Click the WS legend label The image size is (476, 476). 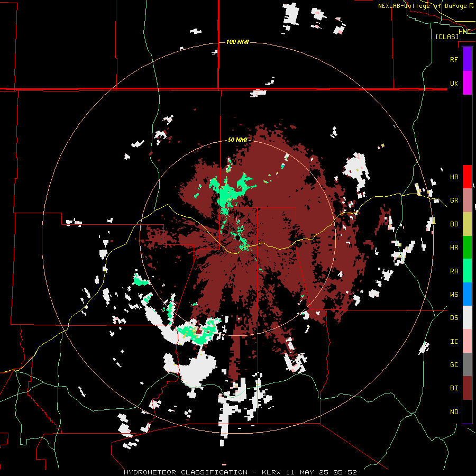(454, 294)
